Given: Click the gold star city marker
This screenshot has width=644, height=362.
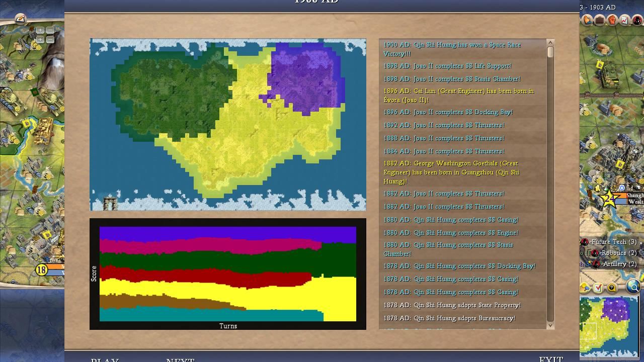Looking at the screenshot, I should click(609, 199).
